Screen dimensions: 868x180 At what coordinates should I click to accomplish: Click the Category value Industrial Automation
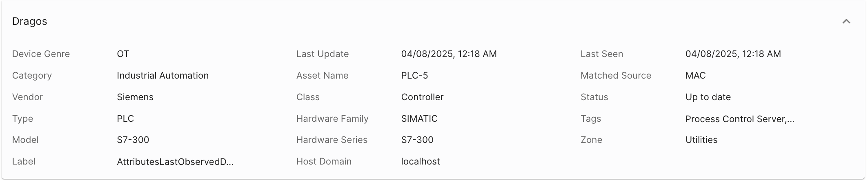pyautogui.click(x=162, y=76)
